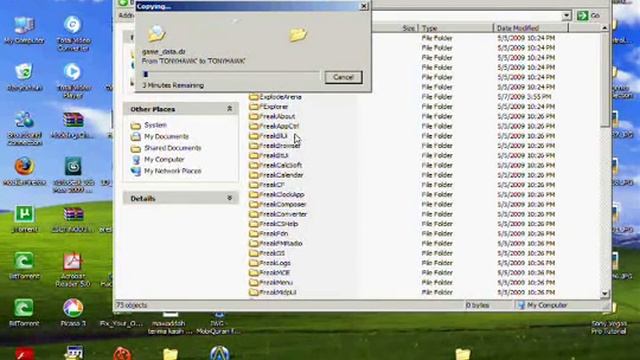Expand the Details panel

pyautogui.click(x=229, y=198)
